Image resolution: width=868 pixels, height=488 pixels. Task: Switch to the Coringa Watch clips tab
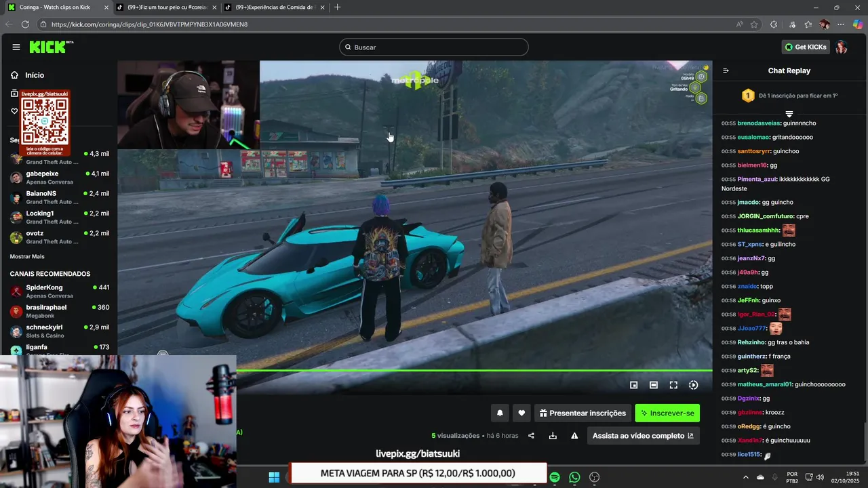tap(58, 7)
